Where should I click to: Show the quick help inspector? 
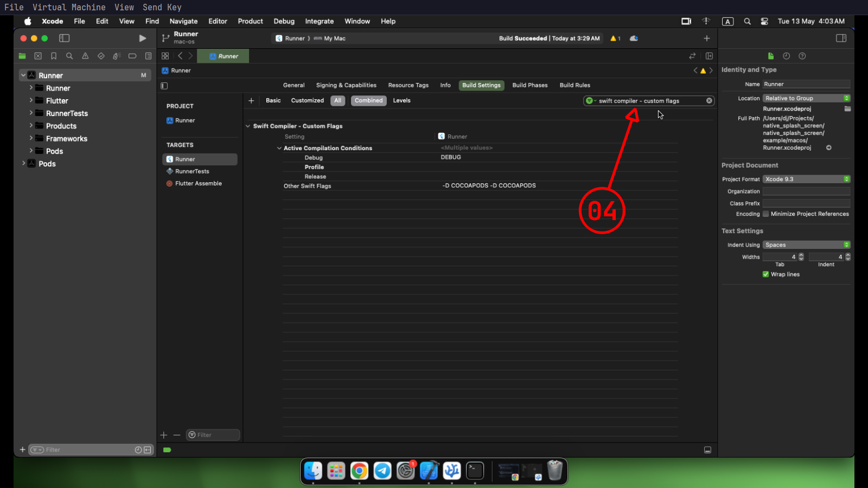(x=802, y=56)
